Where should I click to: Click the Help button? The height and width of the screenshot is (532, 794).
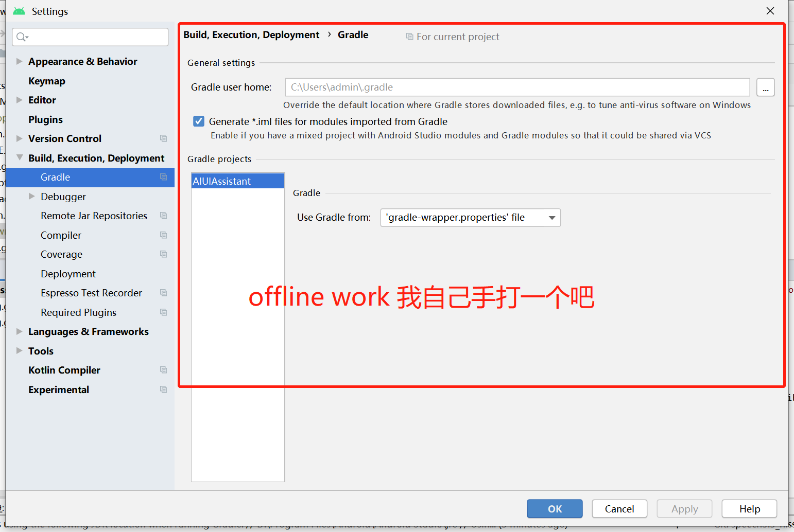coord(749,508)
